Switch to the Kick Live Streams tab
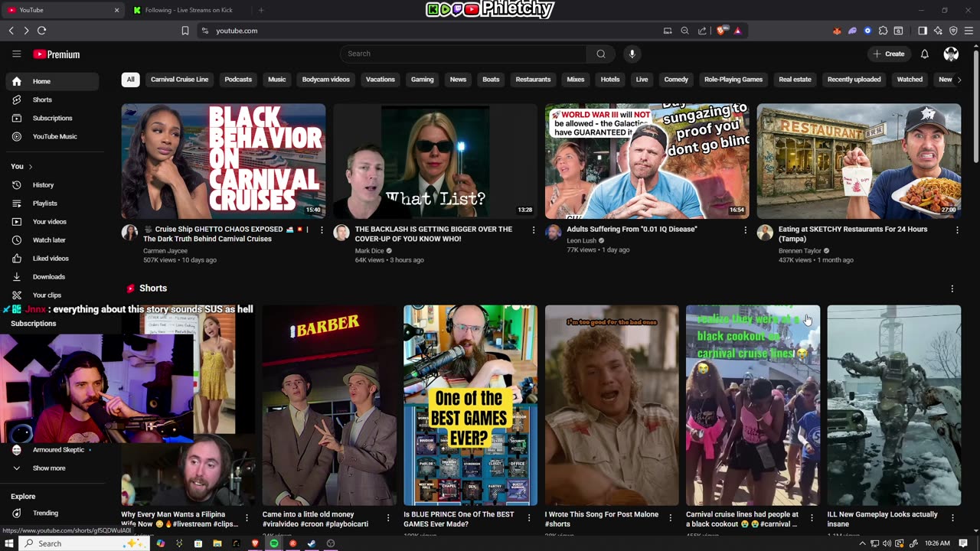The width and height of the screenshot is (980, 551). [188, 10]
